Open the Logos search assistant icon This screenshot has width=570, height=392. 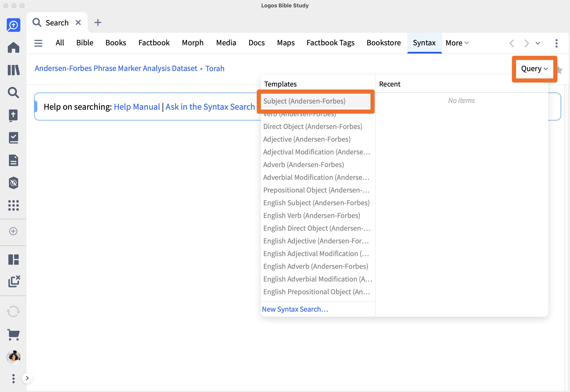[x=13, y=25]
